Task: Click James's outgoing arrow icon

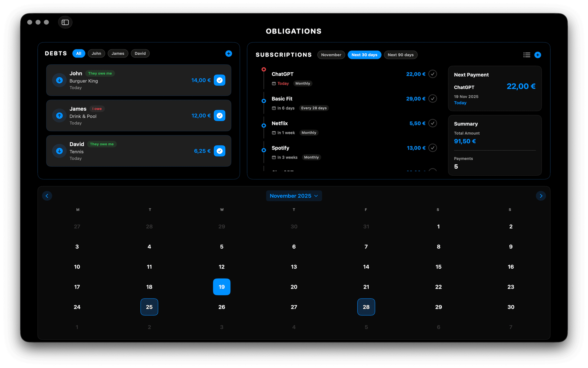Action: 60,116
